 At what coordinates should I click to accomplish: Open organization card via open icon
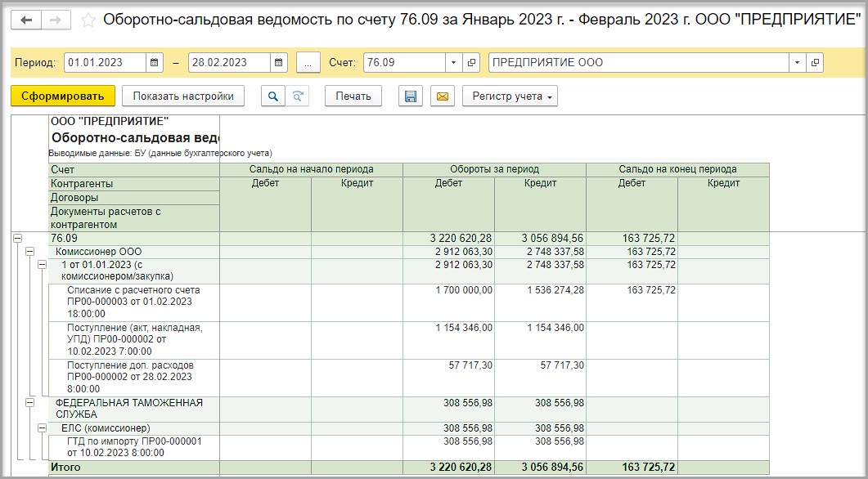pos(815,62)
